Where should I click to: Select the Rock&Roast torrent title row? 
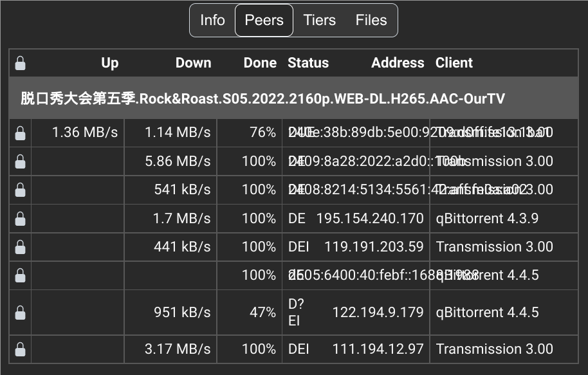pos(293,98)
